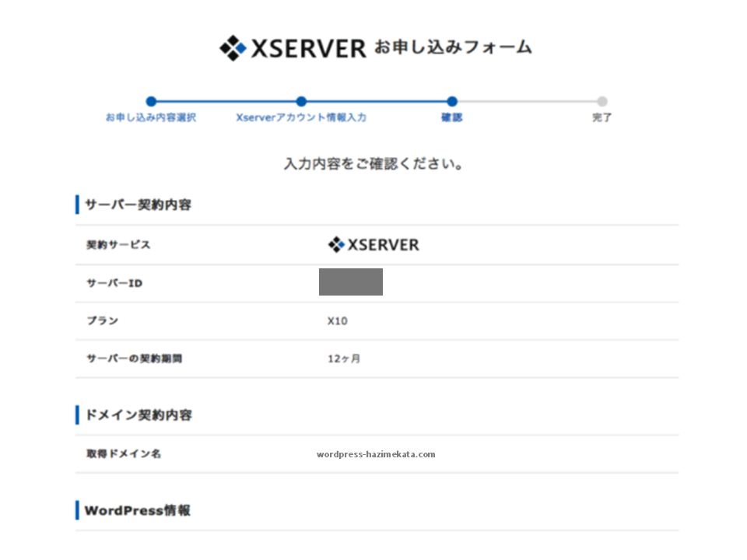Select the お申し込み内容選択 step dot

pyautogui.click(x=151, y=101)
